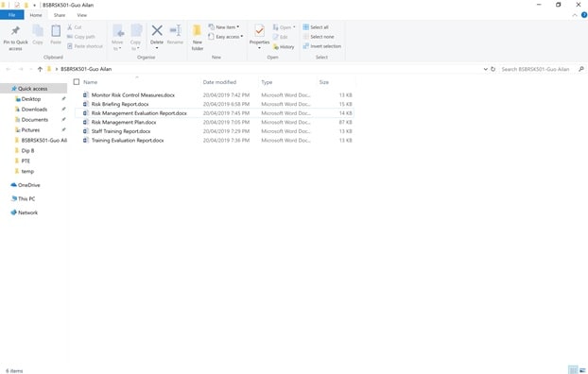Open the Delete options dropdown arrow
The width and height of the screenshot is (588, 374).
(x=157, y=48)
